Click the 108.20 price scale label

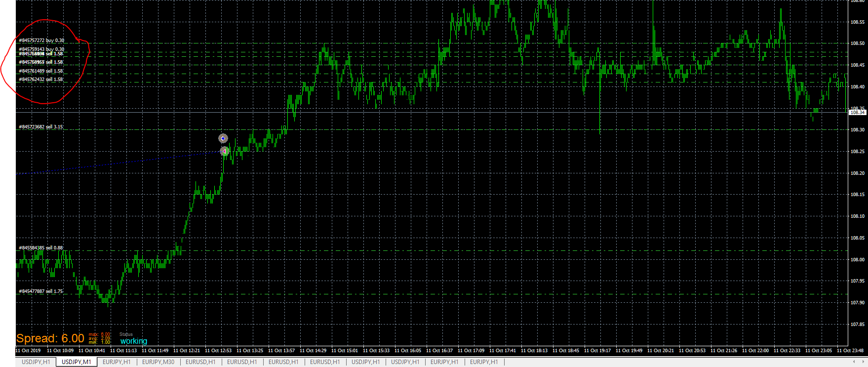pos(858,173)
